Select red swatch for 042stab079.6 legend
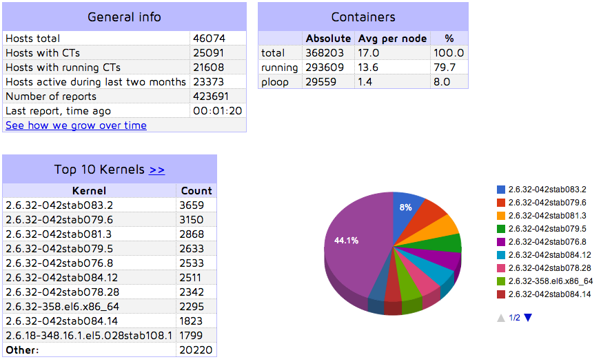Viewport: 601px width, 364px height. pos(501,203)
